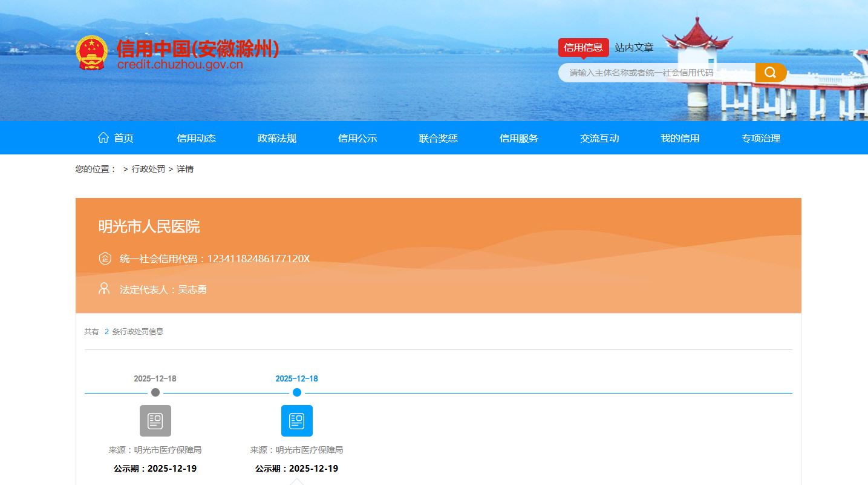Image resolution: width=868 pixels, height=485 pixels.
Task: Click 公示期:2025-12-19 under the blue card
Action: [x=297, y=469]
